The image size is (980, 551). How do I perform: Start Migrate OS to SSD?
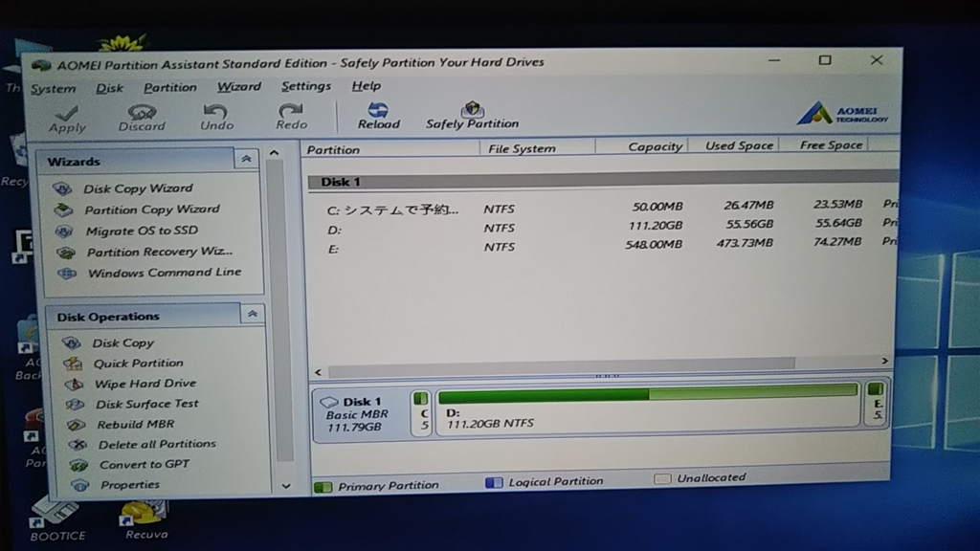[142, 231]
